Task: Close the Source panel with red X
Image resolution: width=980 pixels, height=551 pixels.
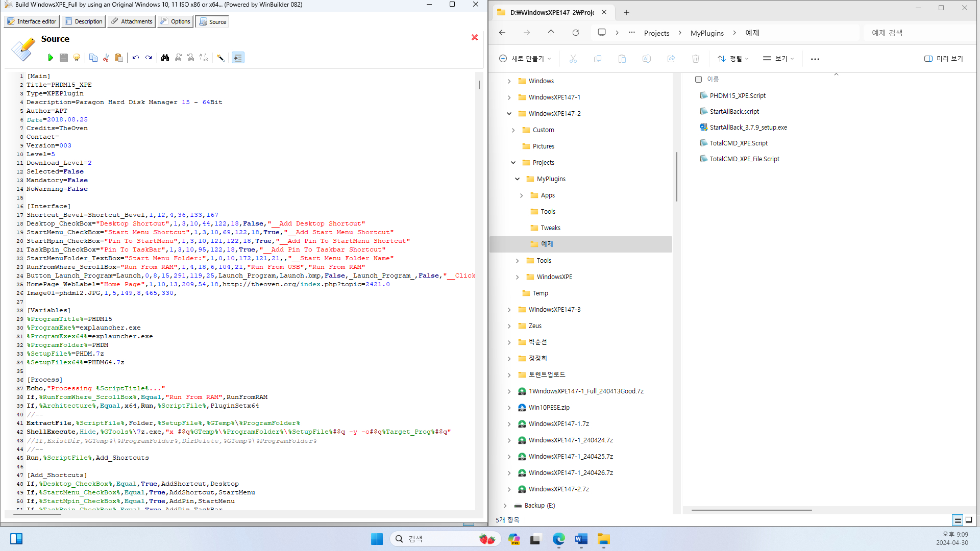Action: click(x=475, y=37)
